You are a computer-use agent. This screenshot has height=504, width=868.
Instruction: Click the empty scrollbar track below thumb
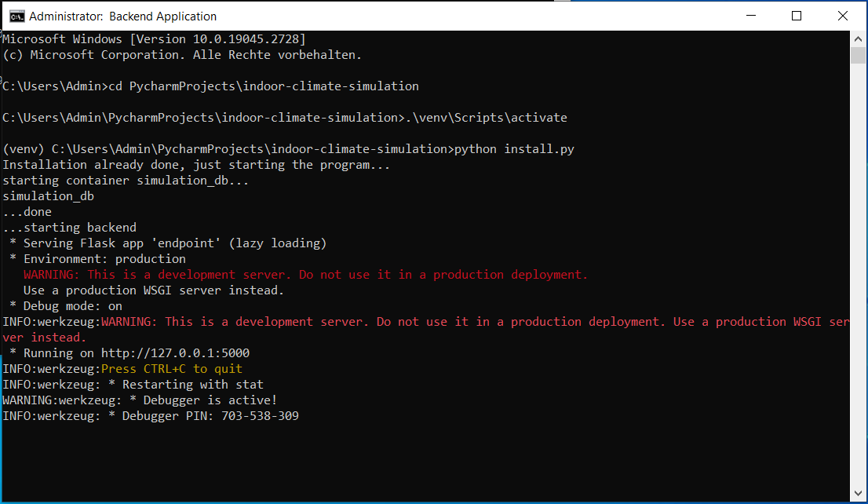point(859,275)
